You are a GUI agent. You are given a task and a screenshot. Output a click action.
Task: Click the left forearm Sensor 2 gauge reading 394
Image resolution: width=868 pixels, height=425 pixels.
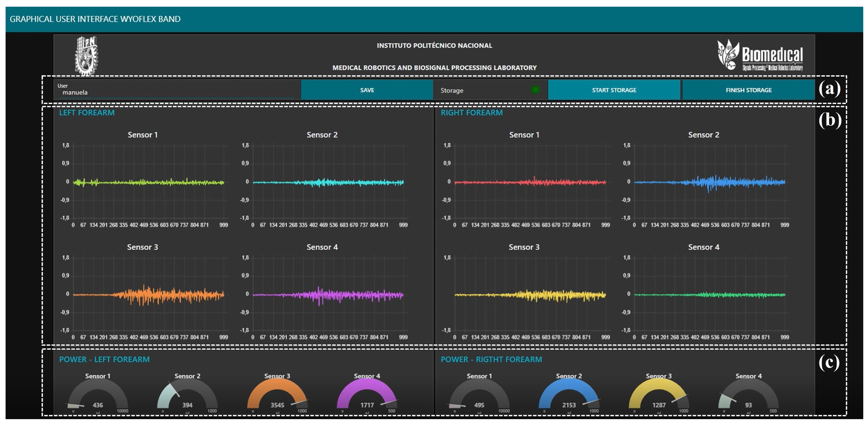click(187, 394)
